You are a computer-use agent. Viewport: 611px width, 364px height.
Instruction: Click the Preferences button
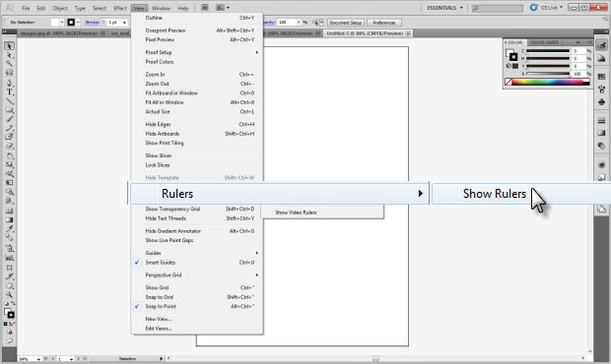point(384,22)
